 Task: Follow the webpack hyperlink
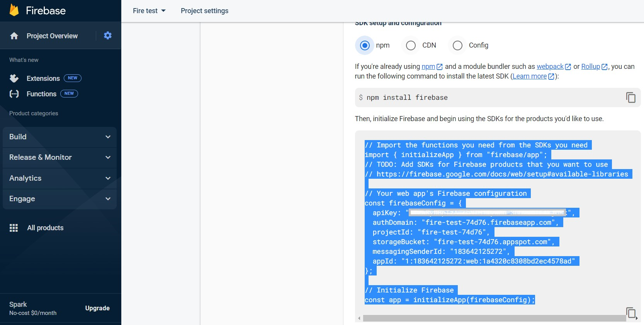(x=550, y=67)
